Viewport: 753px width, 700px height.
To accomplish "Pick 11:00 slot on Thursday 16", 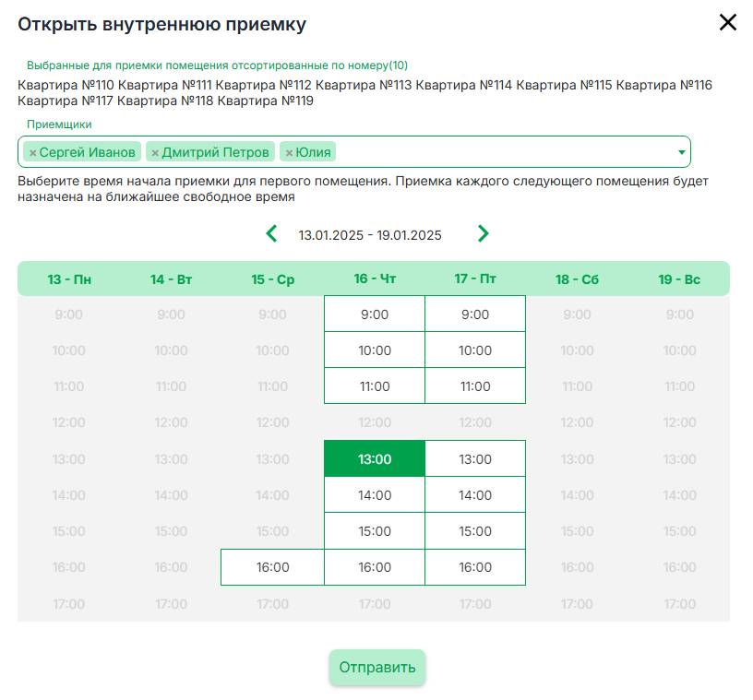I will (x=375, y=386).
